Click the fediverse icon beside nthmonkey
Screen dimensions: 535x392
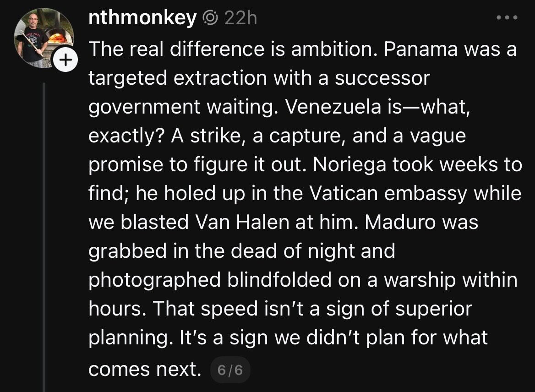click(x=210, y=18)
